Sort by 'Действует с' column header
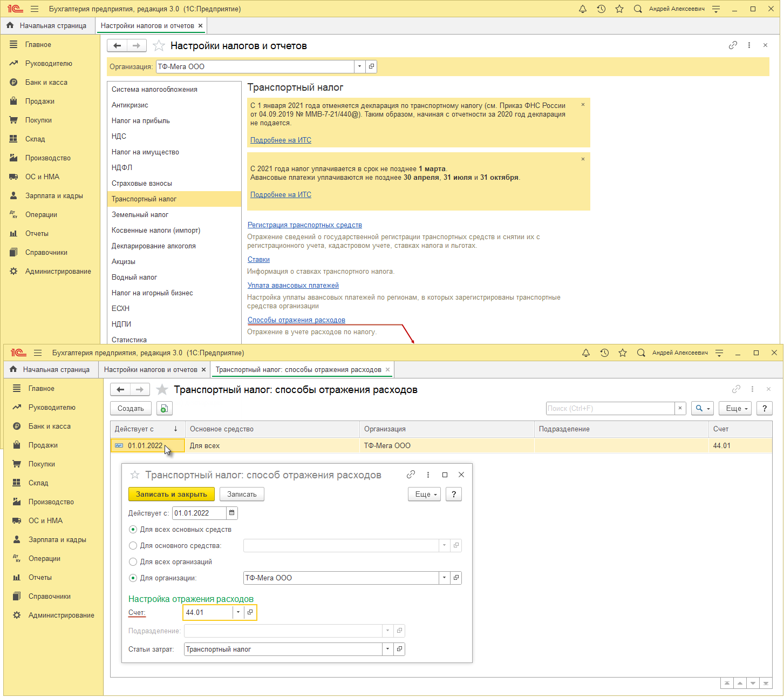 point(147,429)
